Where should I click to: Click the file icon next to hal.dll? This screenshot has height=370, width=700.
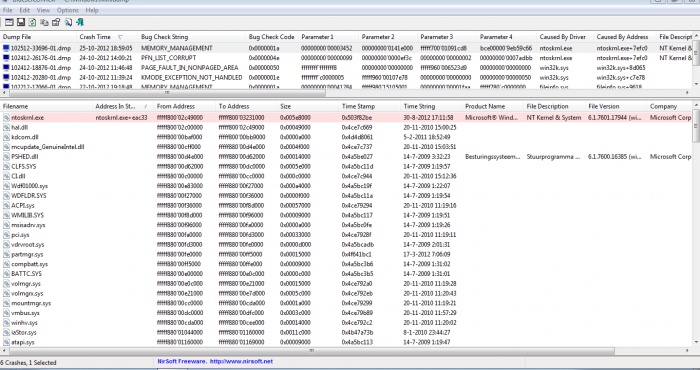[6, 128]
